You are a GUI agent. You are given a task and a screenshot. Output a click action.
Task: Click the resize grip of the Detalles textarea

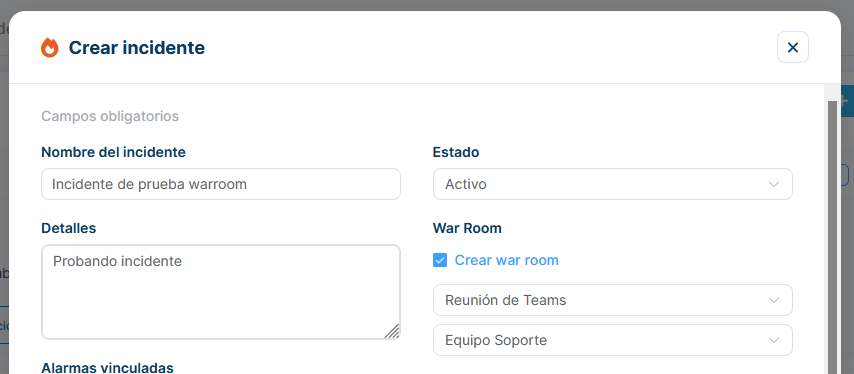392,331
